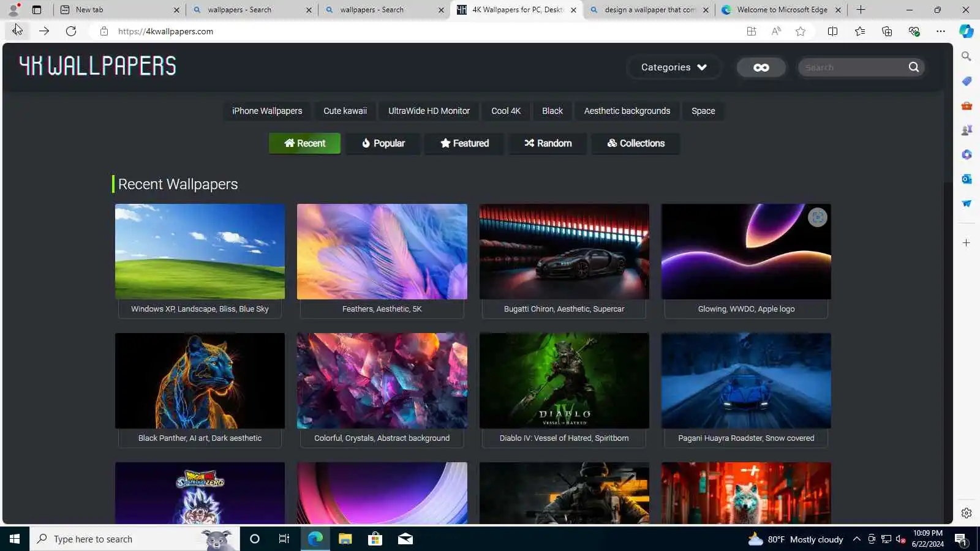This screenshot has height=551, width=980.
Task: Close the 4K Wallpapers browser tab
Action: (573, 10)
